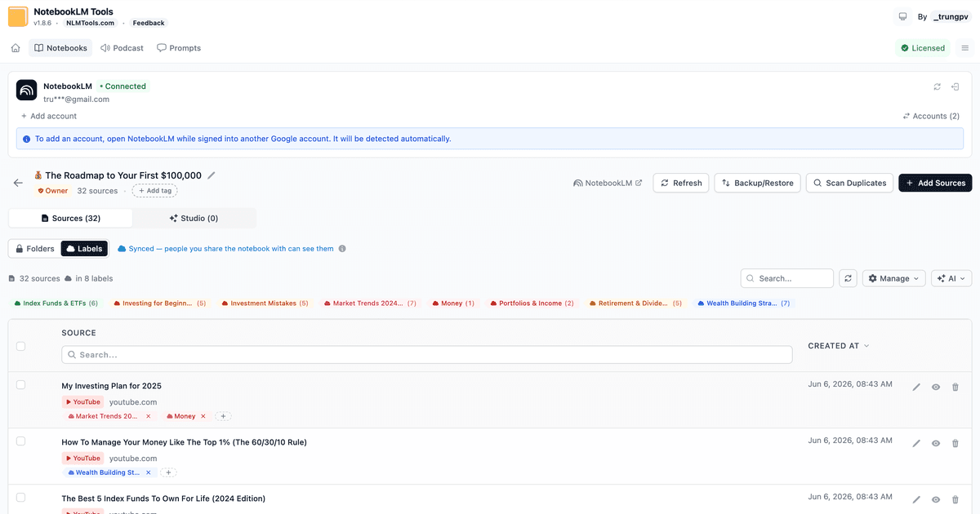Click the pencil icon to rename notebook
Image resolution: width=980 pixels, height=514 pixels.
pos(212,175)
